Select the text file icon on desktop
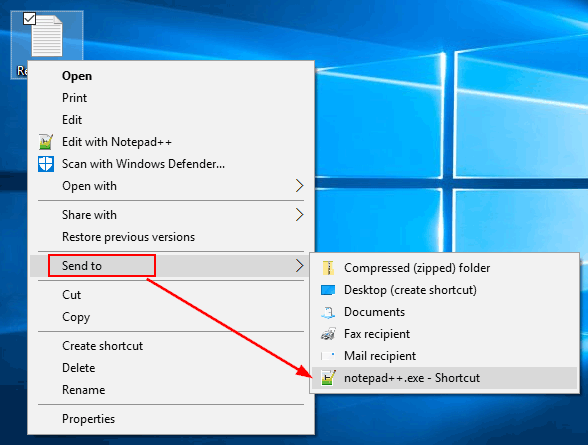 [47, 36]
